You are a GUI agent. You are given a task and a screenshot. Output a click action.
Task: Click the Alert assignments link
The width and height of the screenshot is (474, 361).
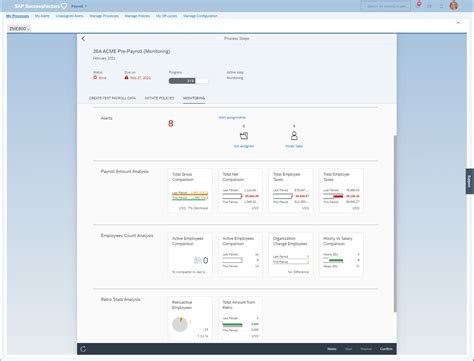pyautogui.click(x=232, y=117)
